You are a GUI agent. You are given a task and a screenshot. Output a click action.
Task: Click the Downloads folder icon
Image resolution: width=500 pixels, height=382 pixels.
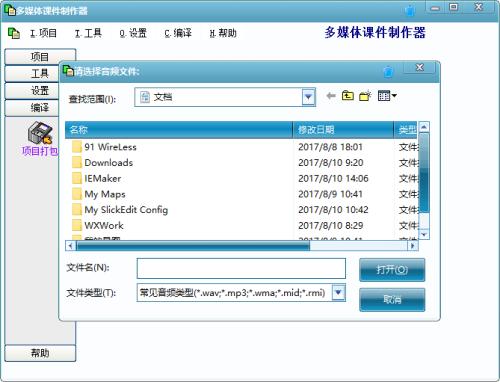77,162
